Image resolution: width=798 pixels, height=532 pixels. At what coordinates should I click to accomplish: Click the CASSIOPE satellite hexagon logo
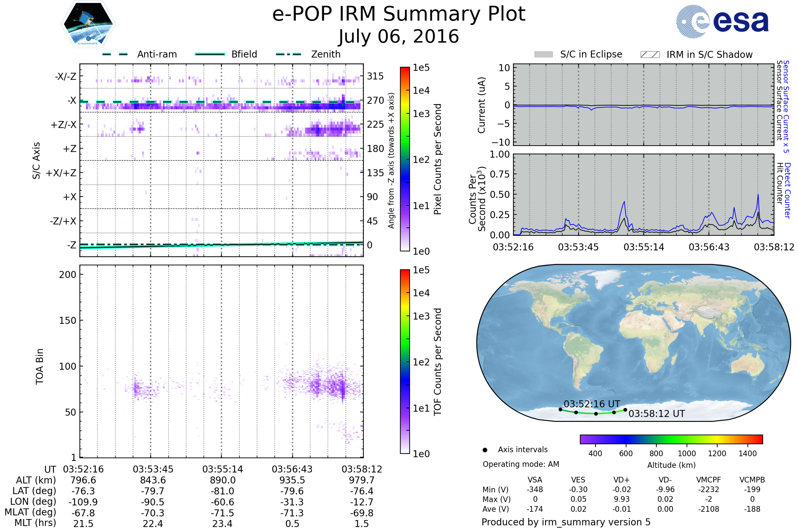click(88, 24)
